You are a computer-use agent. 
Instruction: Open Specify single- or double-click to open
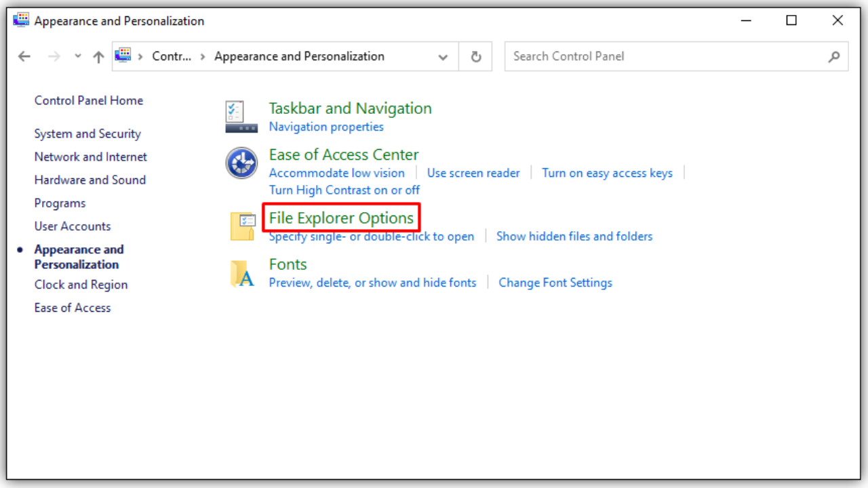pos(371,236)
